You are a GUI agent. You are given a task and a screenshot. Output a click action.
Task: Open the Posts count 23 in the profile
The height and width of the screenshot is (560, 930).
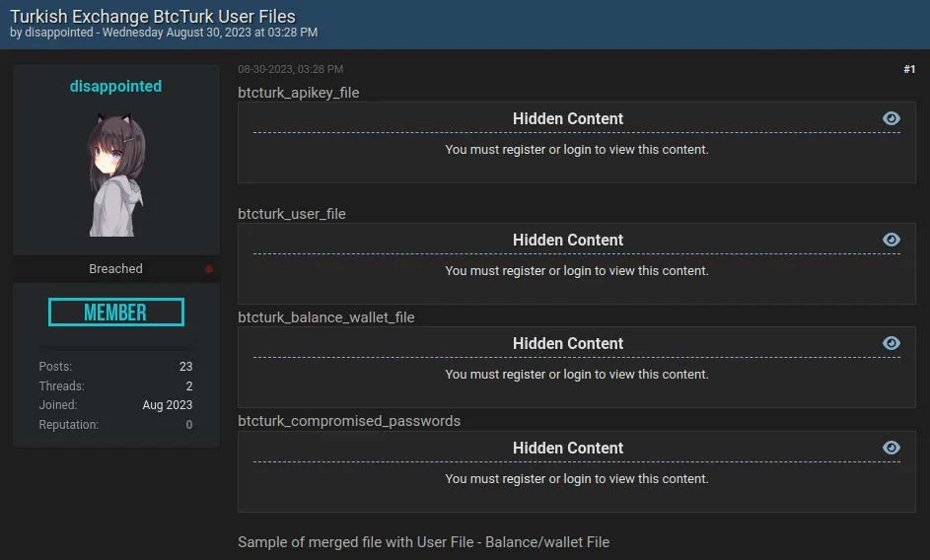click(185, 367)
